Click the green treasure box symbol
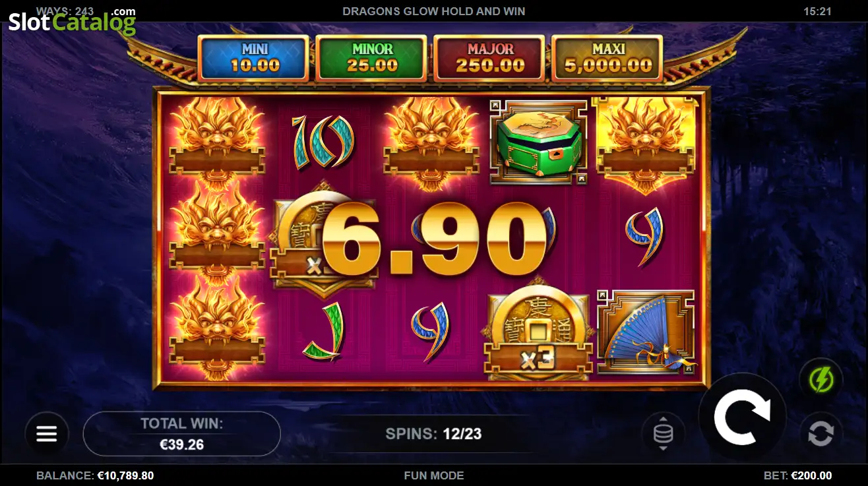 click(539, 142)
